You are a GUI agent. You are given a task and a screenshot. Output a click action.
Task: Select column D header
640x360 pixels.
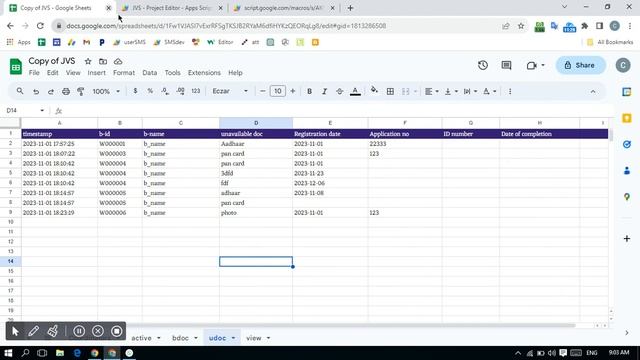(x=256, y=123)
